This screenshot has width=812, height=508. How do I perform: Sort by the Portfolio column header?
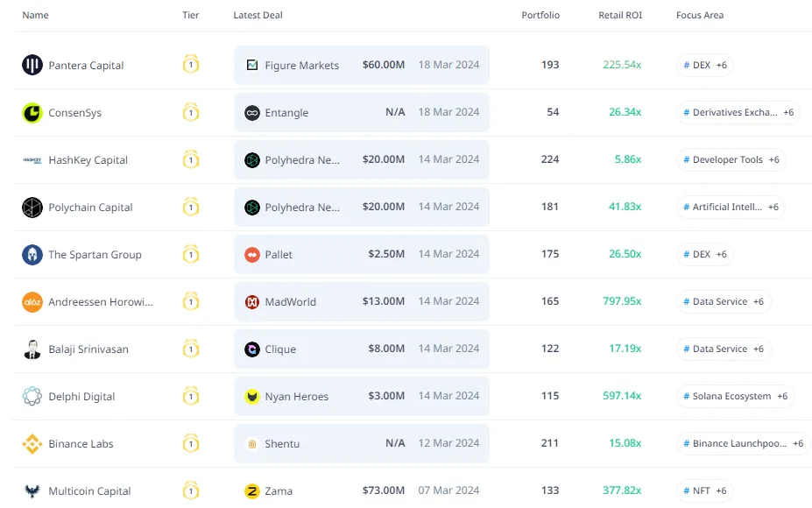click(x=540, y=16)
